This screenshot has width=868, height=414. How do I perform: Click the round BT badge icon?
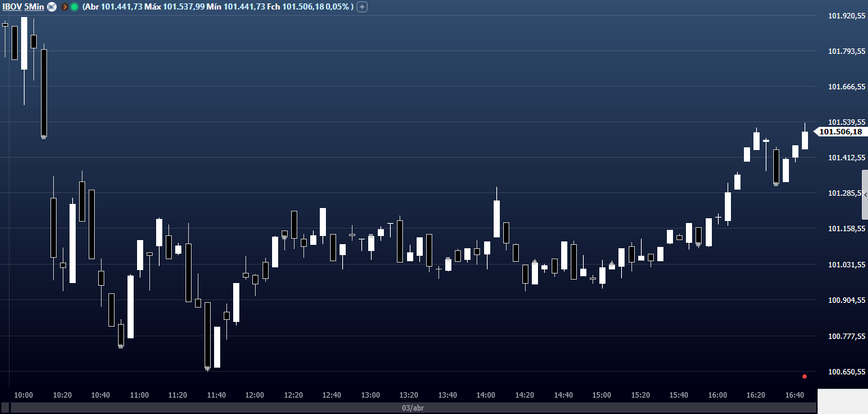coord(52,7)
